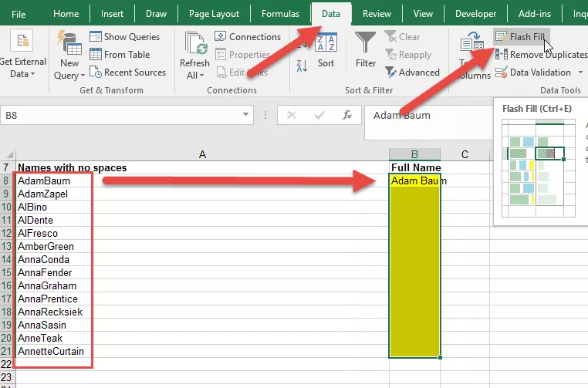Switch to the Review tab

377,14
